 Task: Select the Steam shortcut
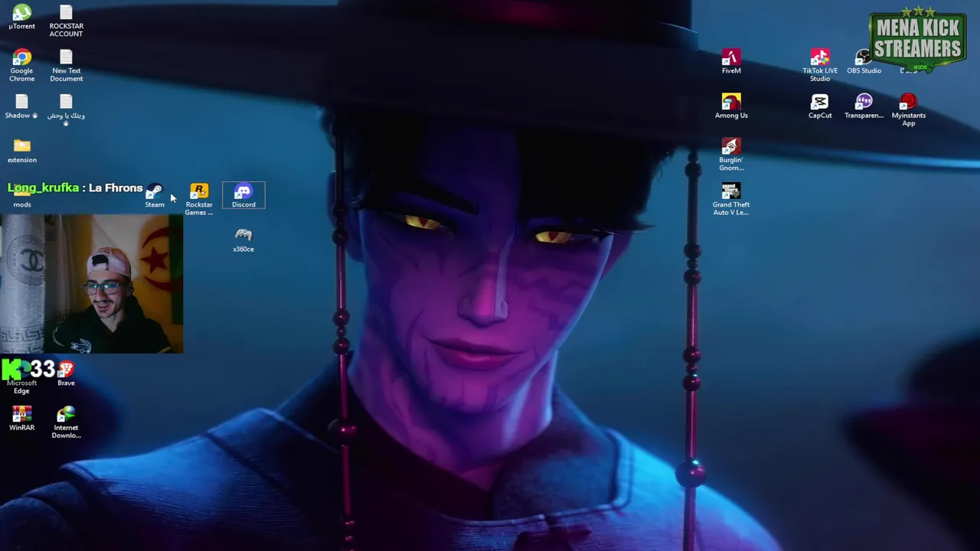pos(155,196)
